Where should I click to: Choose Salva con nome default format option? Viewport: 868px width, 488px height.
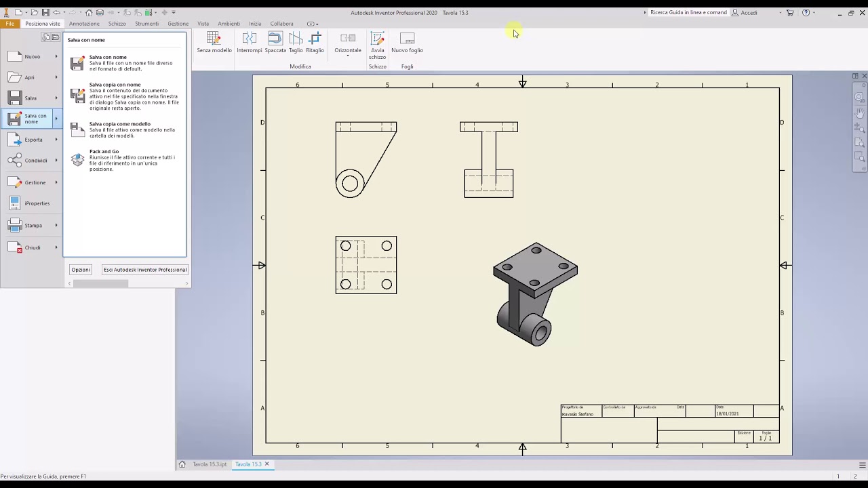[x=125, y=63]
